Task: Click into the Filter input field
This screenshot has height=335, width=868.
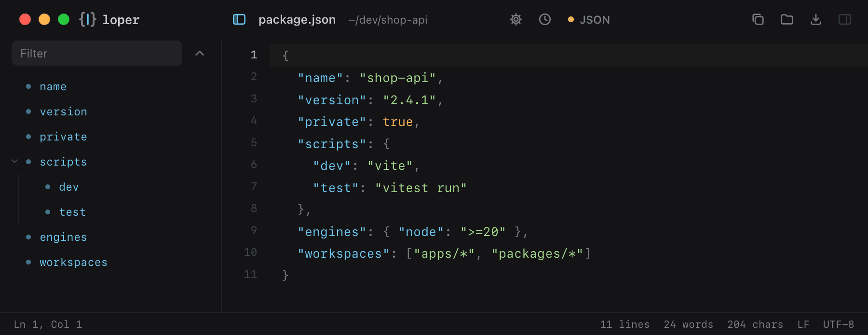Action: tap(97, 53)
